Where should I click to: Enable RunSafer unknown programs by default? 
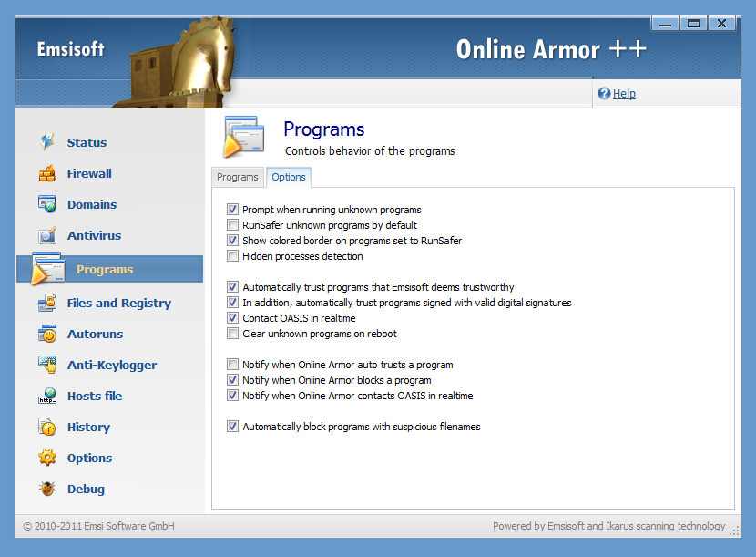[x=232, y=225]
